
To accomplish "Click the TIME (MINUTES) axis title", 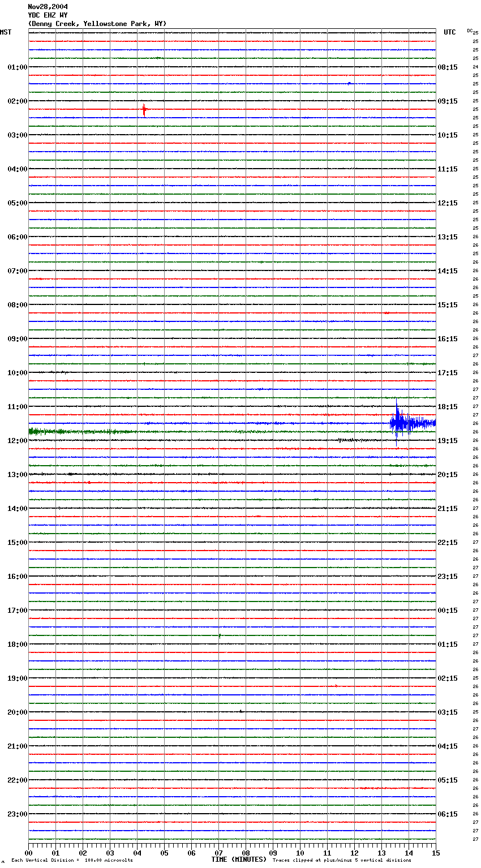I will (x=239, y=860).
